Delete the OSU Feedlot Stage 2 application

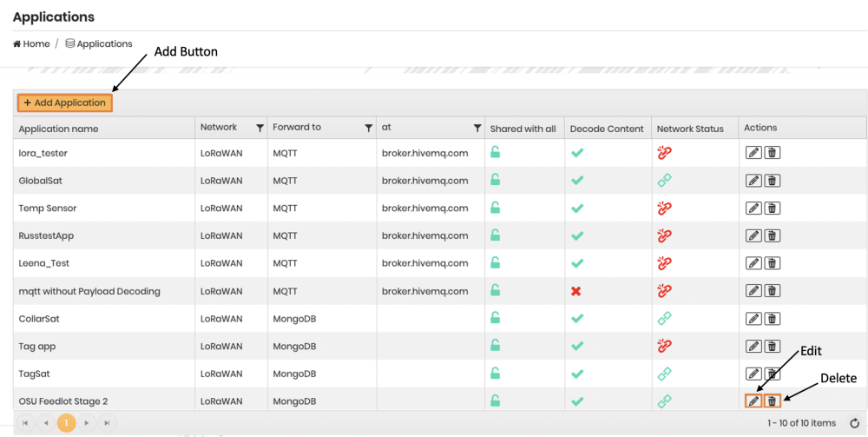pyautogui.click(x=772, y=401)
